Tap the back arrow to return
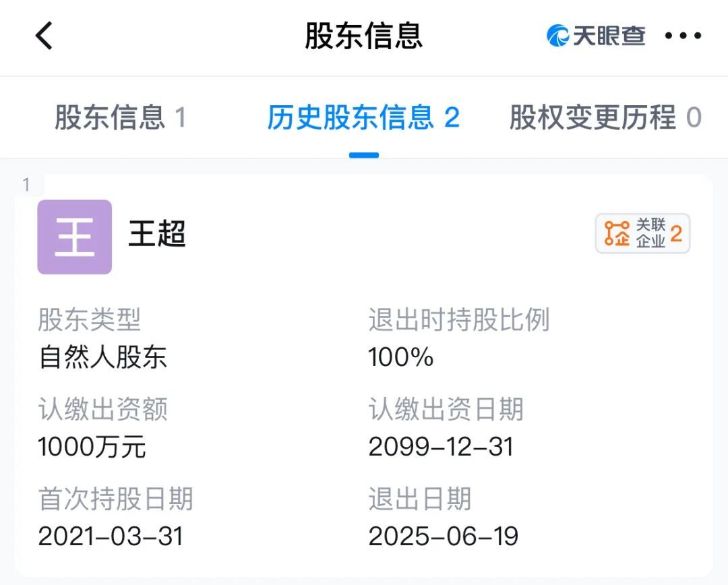Screen dimensions: 728x585 [x=44, y=36]
